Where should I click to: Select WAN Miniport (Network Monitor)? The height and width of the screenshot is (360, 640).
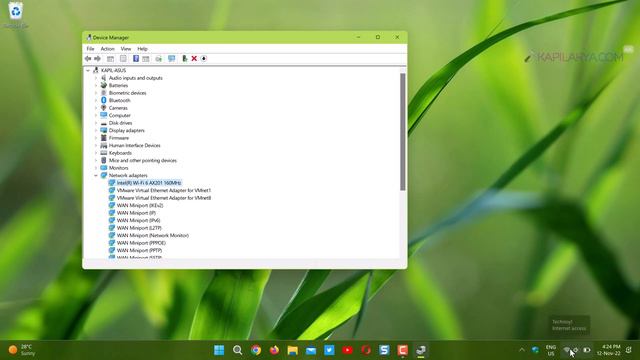(153, 236)
